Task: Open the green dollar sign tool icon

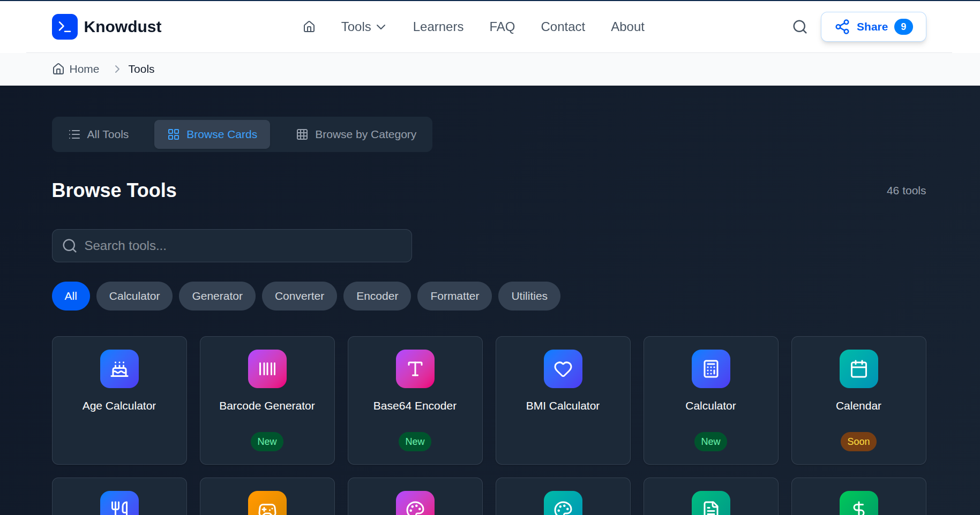Action: coord(859,503)
